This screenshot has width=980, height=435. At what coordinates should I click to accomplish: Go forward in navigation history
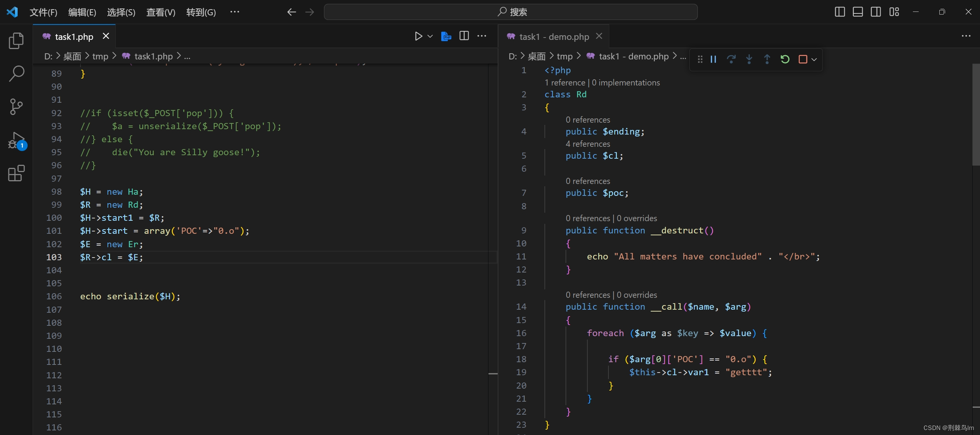click(x=309, y=12)
